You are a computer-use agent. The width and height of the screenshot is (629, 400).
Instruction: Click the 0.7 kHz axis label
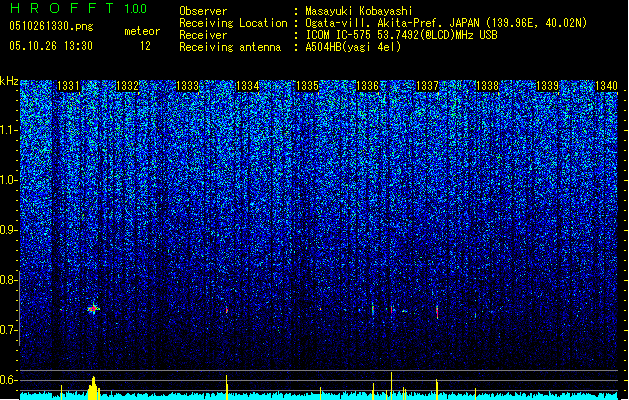click(x=9, y=330)
